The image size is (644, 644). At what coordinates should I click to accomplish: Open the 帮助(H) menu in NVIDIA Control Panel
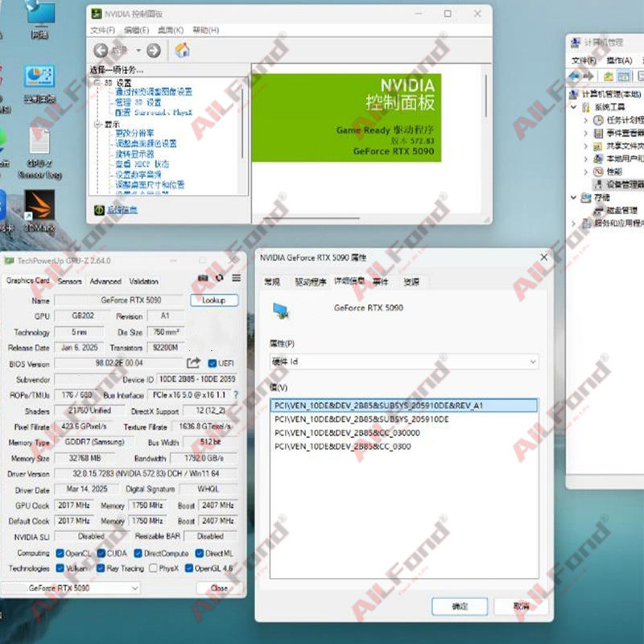[206, 30]
